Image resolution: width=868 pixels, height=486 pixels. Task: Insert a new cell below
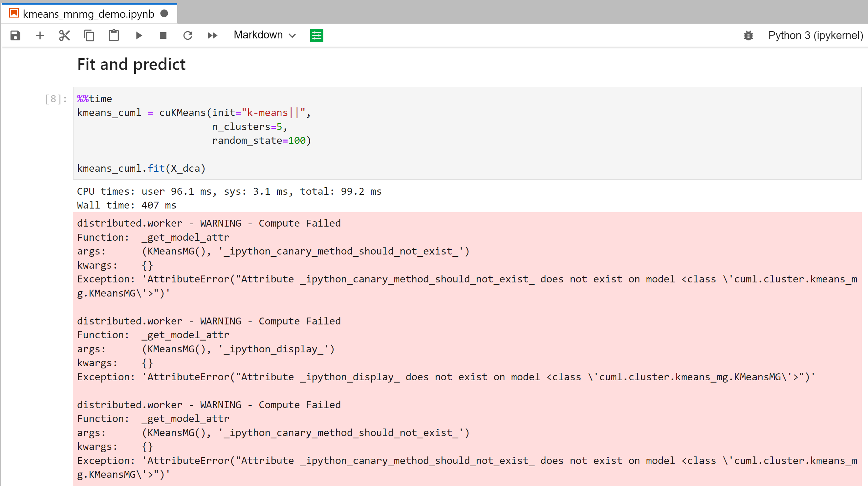40,35
